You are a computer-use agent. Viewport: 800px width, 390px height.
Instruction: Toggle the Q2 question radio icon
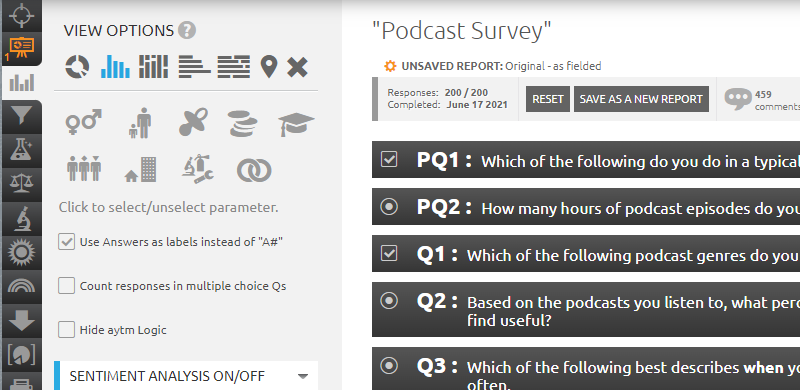(x=389, y=301)
